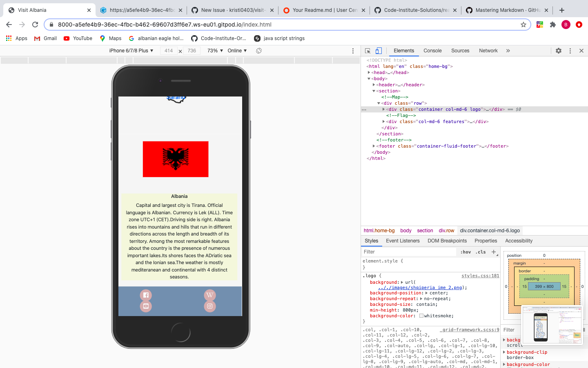Switch to the Sources tab
Screen dimensions: 588x368
pyautogui.click(x=460, y=51)
